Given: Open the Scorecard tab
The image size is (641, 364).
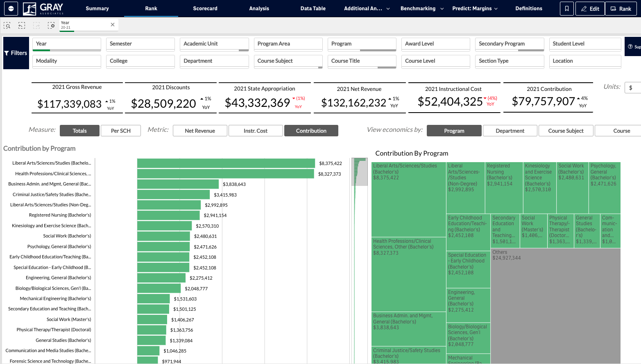Looking at the screenshot, I should [205, 8].
